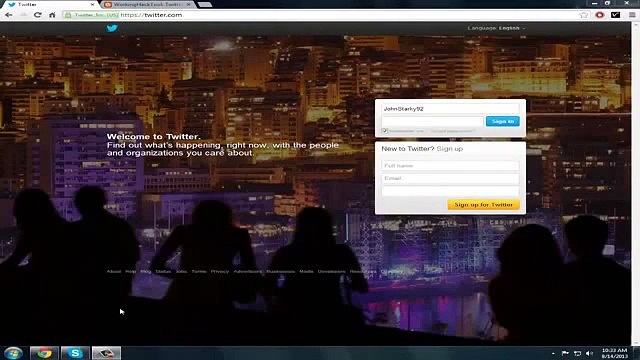Open the Chrome menu icon
The height and width of the screenshot is (360, 640).
(x=632, y=15)
